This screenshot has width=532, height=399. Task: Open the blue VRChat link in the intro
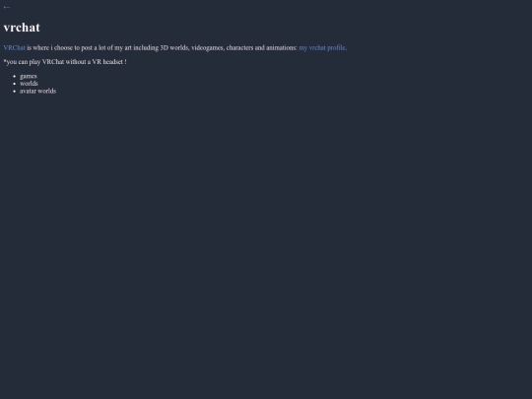[14, 48]
